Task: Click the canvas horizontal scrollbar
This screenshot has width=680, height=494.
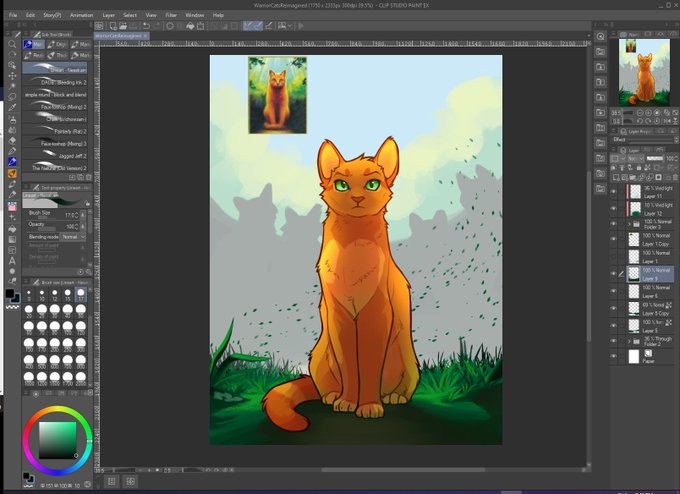Action: point(403,470)
